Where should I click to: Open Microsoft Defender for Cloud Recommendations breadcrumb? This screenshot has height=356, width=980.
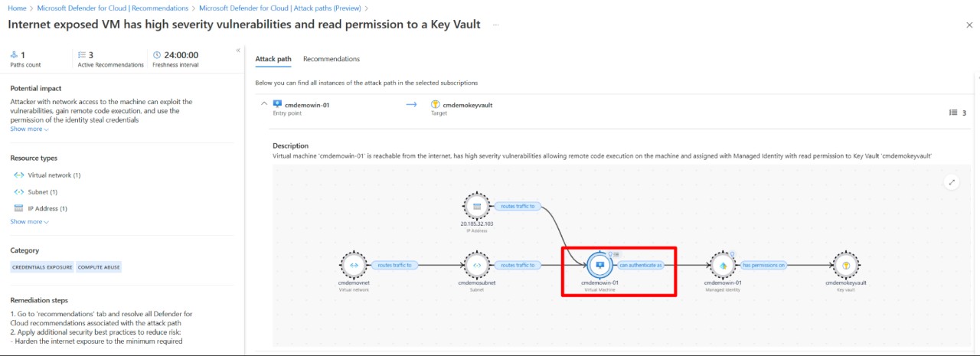coord(113,8)
